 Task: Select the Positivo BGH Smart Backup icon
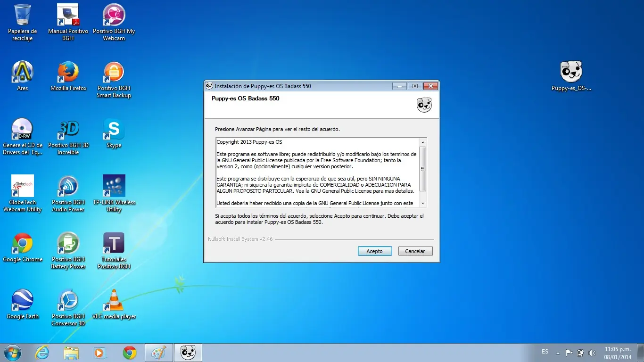click(114, 80)
